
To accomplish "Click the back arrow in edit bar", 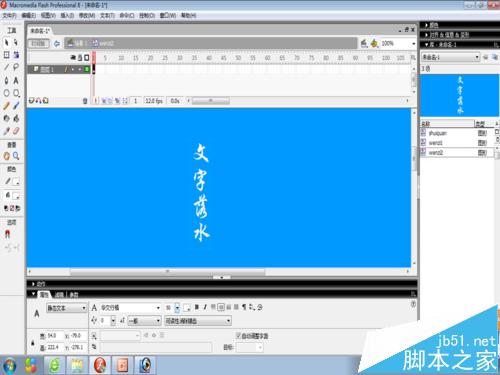I will click(x=57, y=43).
